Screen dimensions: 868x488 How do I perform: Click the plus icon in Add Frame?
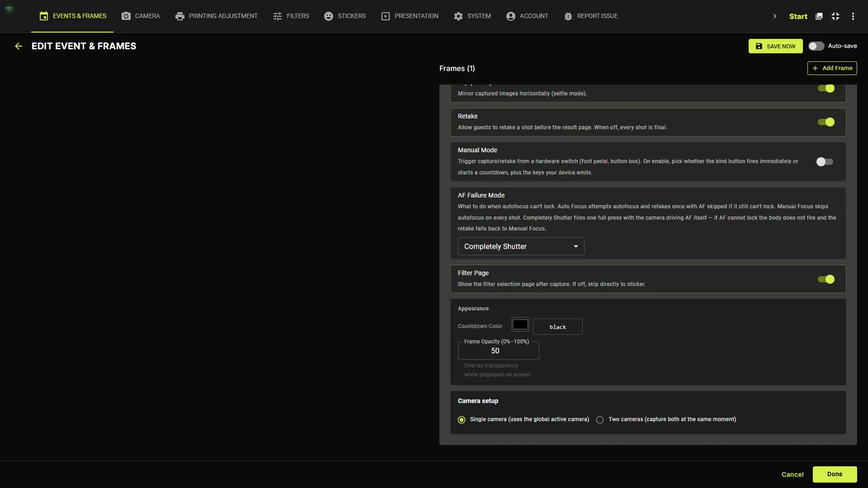tap(815, 68)
